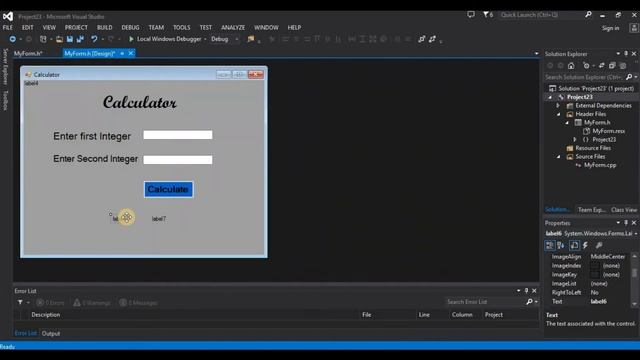The width and height of the screenshot is (640, 360).
Task: Click Sync with Active Document icon
Action: point(601,66)
